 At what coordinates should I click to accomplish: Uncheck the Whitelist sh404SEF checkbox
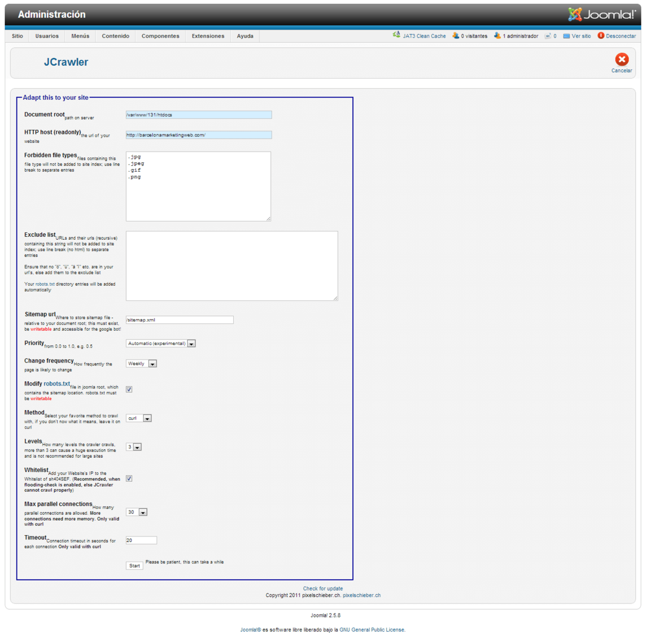[129, 478]
